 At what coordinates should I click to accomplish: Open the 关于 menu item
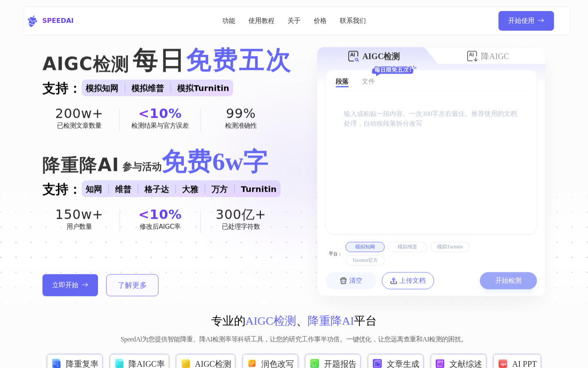point(294,21)
